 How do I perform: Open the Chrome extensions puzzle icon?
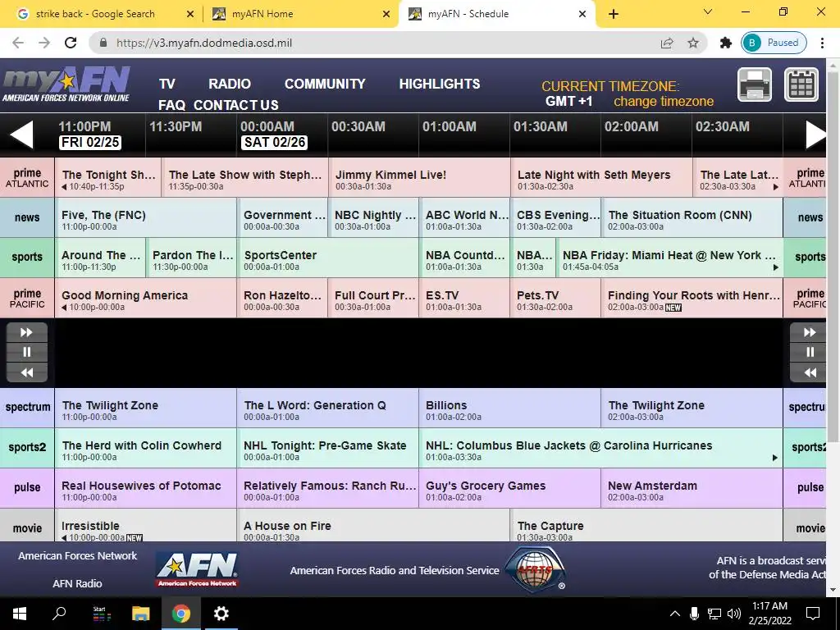coord(726,43)
